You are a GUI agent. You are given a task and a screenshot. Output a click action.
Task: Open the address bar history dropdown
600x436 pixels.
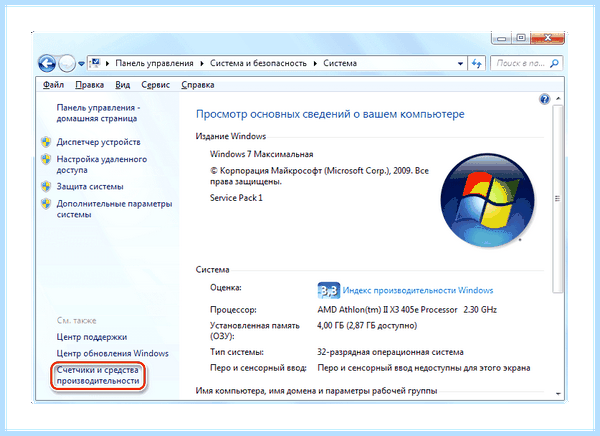tap(460, 64)
